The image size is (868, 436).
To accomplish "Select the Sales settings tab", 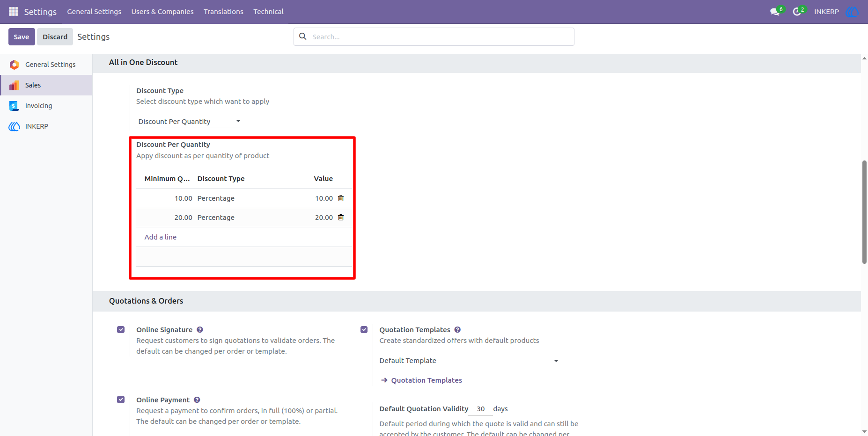I will [46, 85].
